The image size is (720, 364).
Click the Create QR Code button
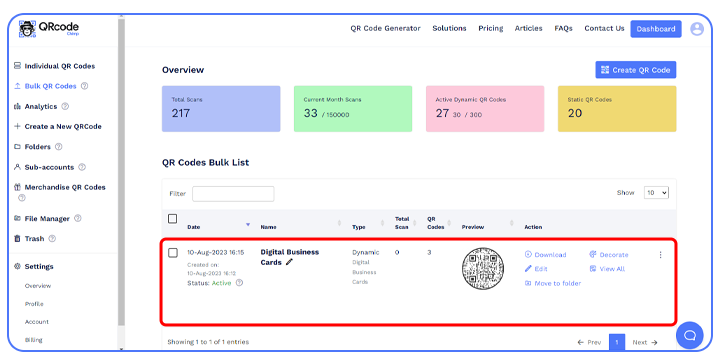pos(636,70)
